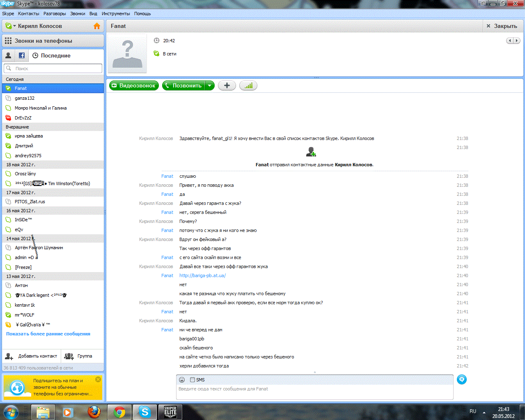Select the andrey92575 contact
Image resolution: width=525 pixels, height=420 pixels.
pyautogui.click(x=53, y=156)
